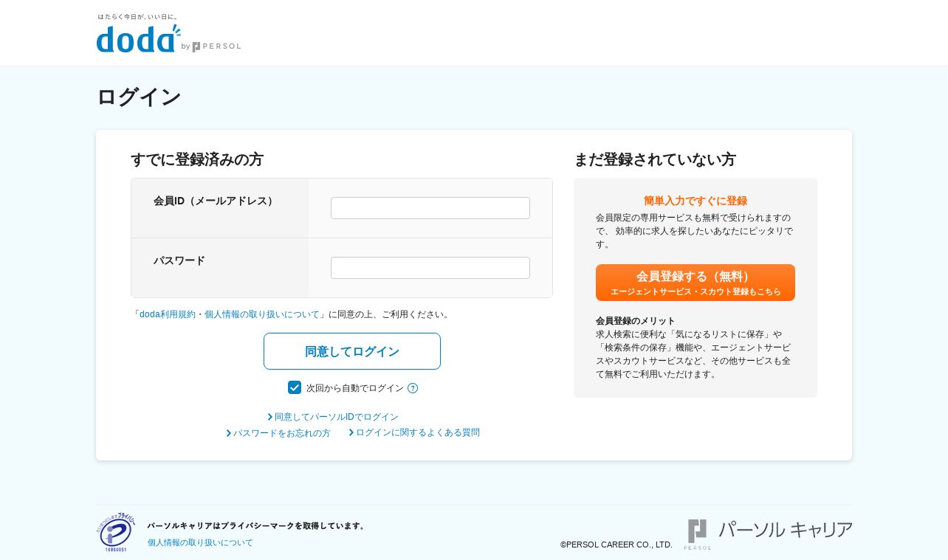
Task: Click the ログイン page heading
Action: [x=139, y=97]
